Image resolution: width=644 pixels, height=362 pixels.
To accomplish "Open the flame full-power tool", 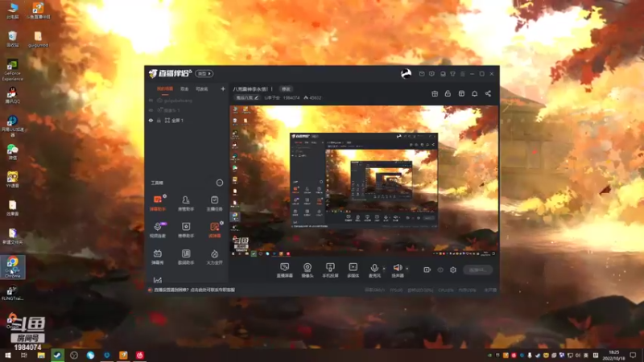I will pos(214,257).
